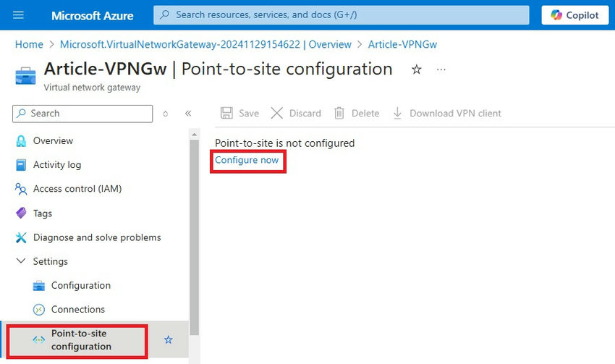Open the hamburger portal menu
This screenshot has height=364, width=615.
click(x=18, y=15)
